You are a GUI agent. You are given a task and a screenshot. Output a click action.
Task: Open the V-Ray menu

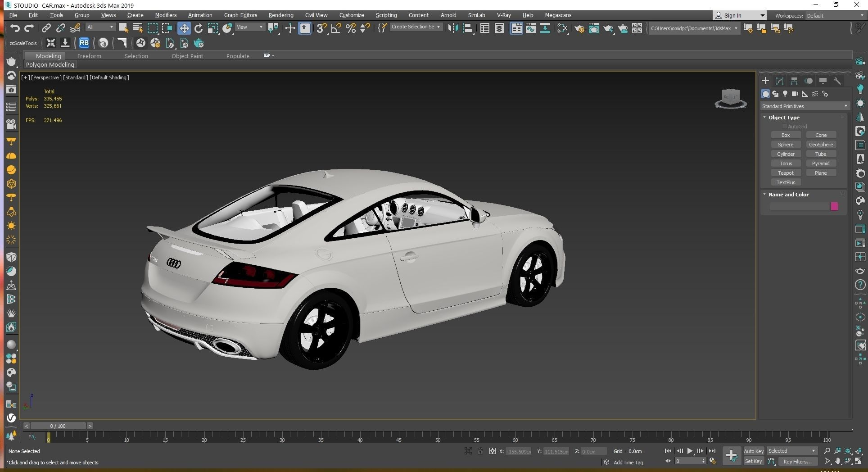[503, 15]
